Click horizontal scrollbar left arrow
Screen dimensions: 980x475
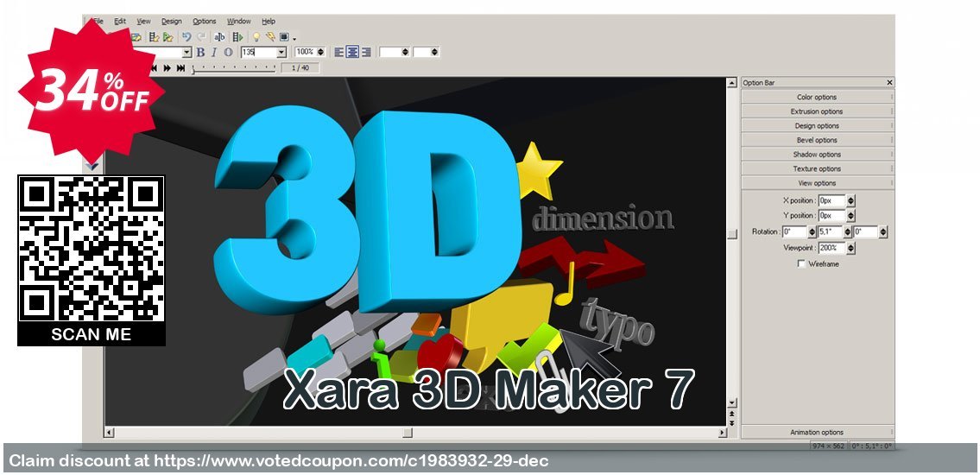[110, 433]
